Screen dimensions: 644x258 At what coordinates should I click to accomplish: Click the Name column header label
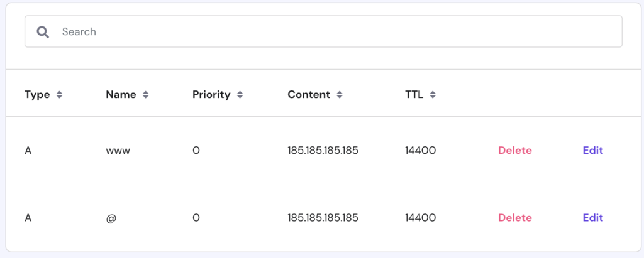point(121,95)
